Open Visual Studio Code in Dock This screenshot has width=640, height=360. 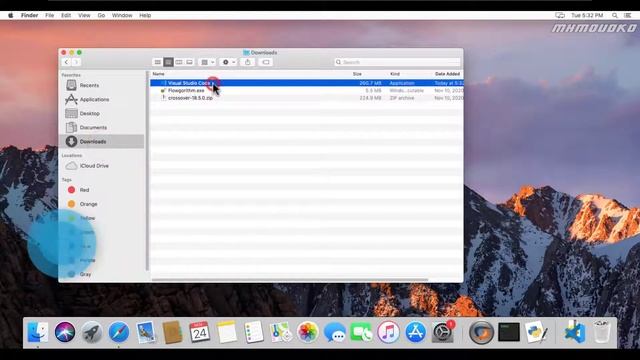[575, 332]
